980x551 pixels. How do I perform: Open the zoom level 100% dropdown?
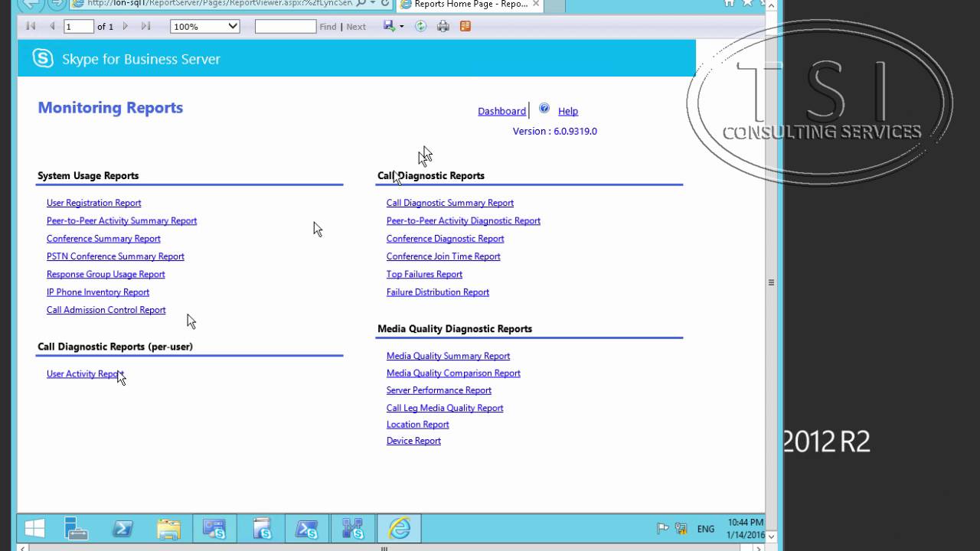click(205, 26)
